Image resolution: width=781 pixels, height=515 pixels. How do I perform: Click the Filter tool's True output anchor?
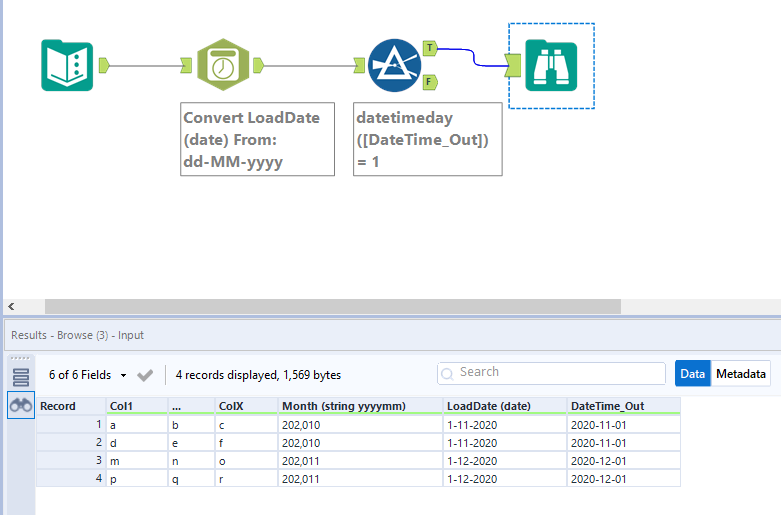430,47
